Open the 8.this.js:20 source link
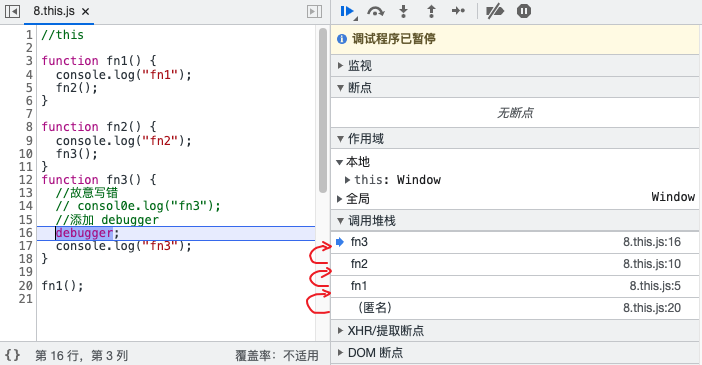This screenshot has height=365, width=702. coord(652,308)
